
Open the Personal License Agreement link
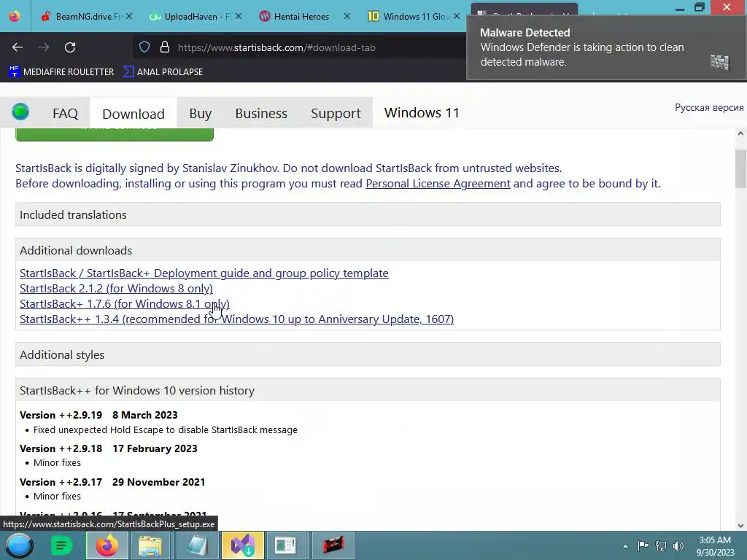(438, 183)
